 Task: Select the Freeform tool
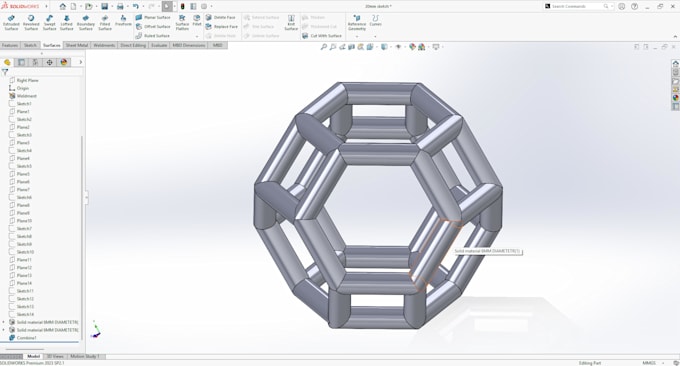click(x=123, y=20)
